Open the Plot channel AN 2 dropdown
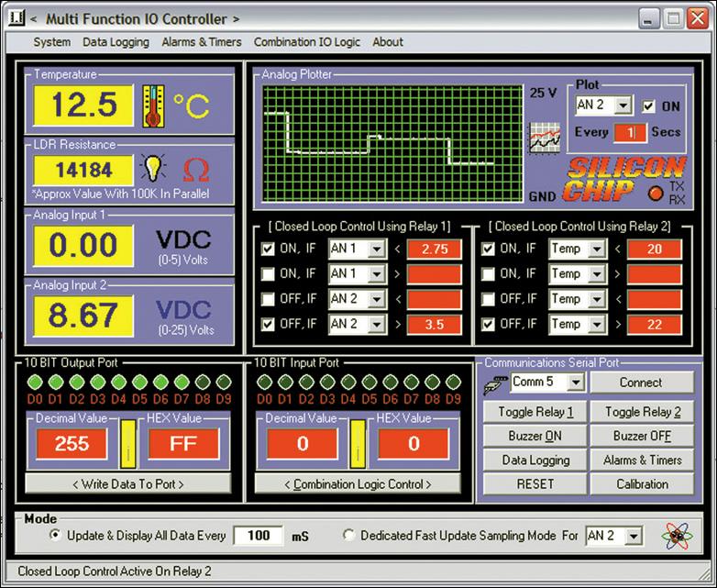717x588 pixels. (x=623, y=105)
